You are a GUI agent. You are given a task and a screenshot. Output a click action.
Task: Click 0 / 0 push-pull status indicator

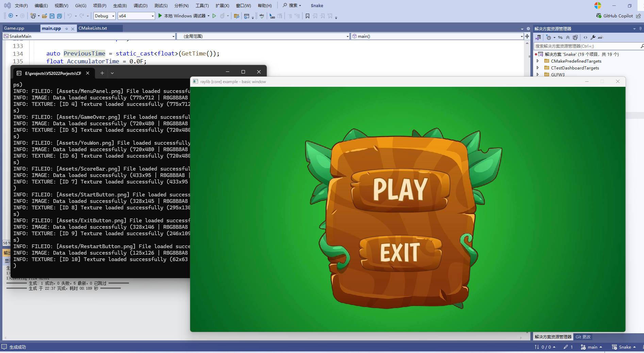point(545,347)
